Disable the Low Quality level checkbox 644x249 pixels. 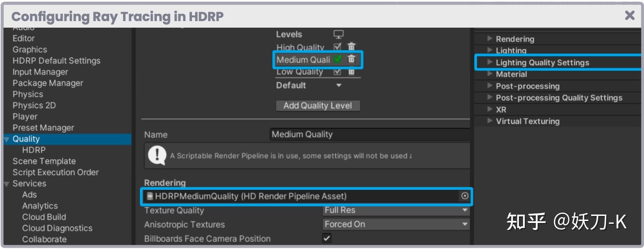tap(338, 72)
